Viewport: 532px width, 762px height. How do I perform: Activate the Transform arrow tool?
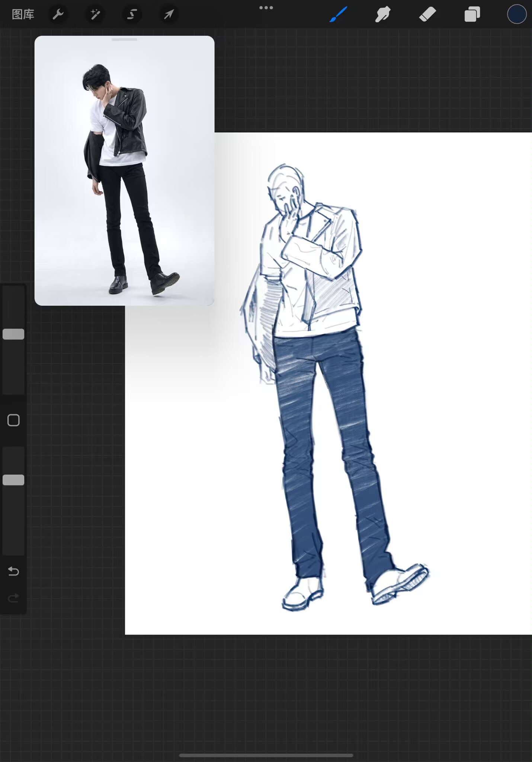(169, 15)
